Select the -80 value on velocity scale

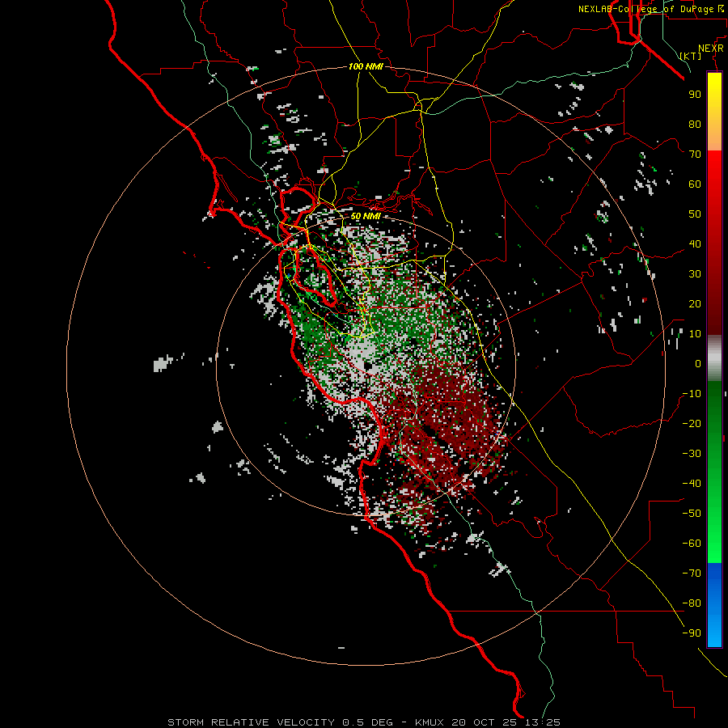692,603
